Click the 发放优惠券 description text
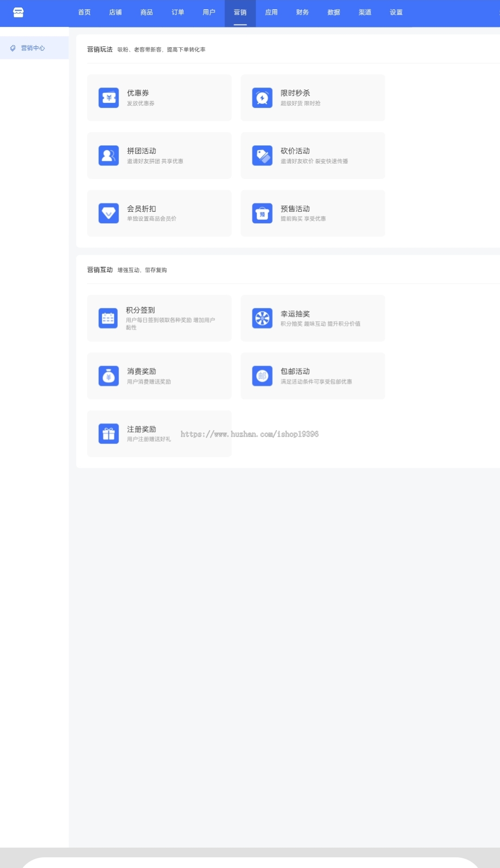The width and height of the screenshot is (500, 868). tap(141, 103)
